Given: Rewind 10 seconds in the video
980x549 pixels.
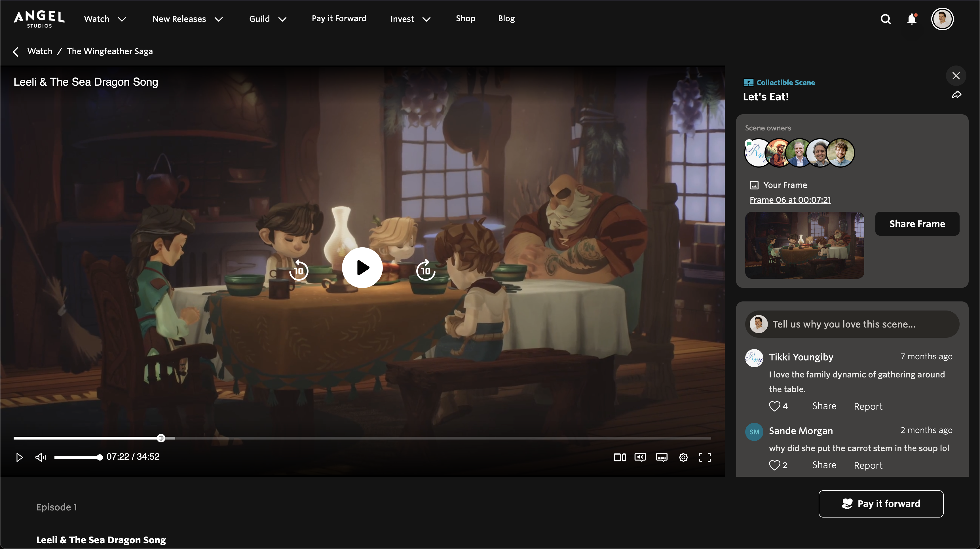Looking at the screenshot, I should [299, 271].
